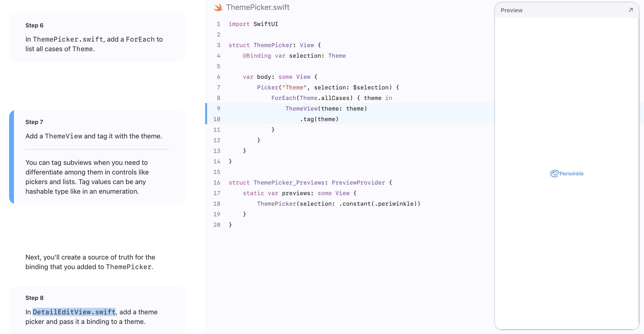This screenshot has width=644, height=334.
Task: Click the @Binding var selection line
Action: tap(294, 56)
